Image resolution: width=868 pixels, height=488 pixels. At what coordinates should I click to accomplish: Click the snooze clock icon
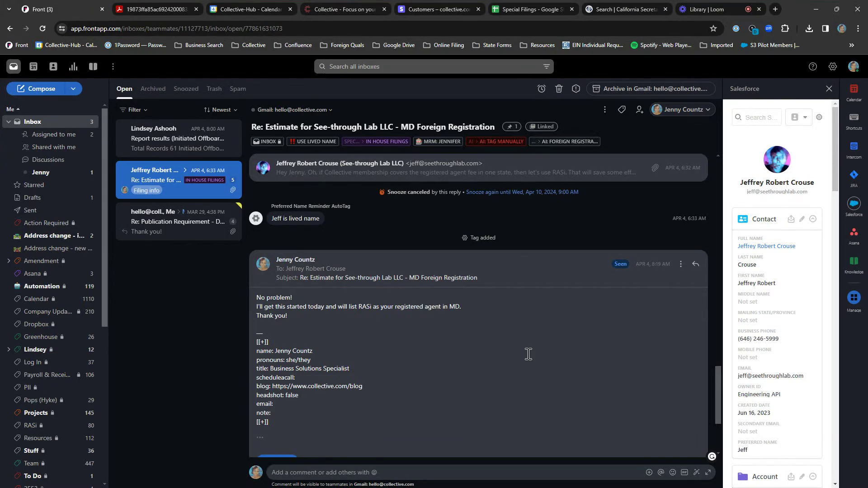click(x=541, y=89)
